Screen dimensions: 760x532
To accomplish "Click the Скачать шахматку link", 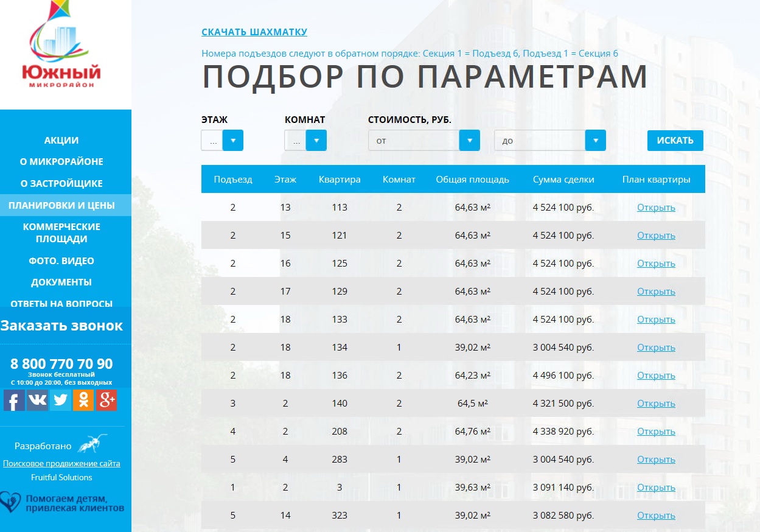I will 254,32.
